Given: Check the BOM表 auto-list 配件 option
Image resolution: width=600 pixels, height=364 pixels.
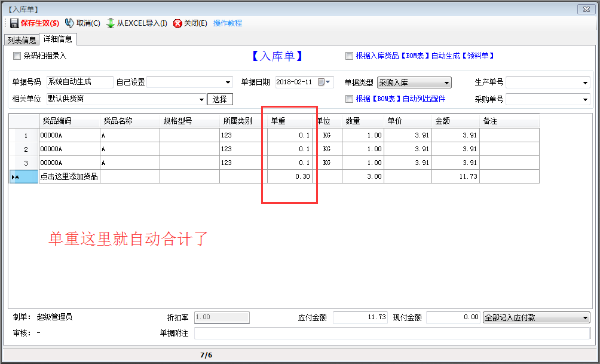Looking at the screenshot, I should (349, 99).
